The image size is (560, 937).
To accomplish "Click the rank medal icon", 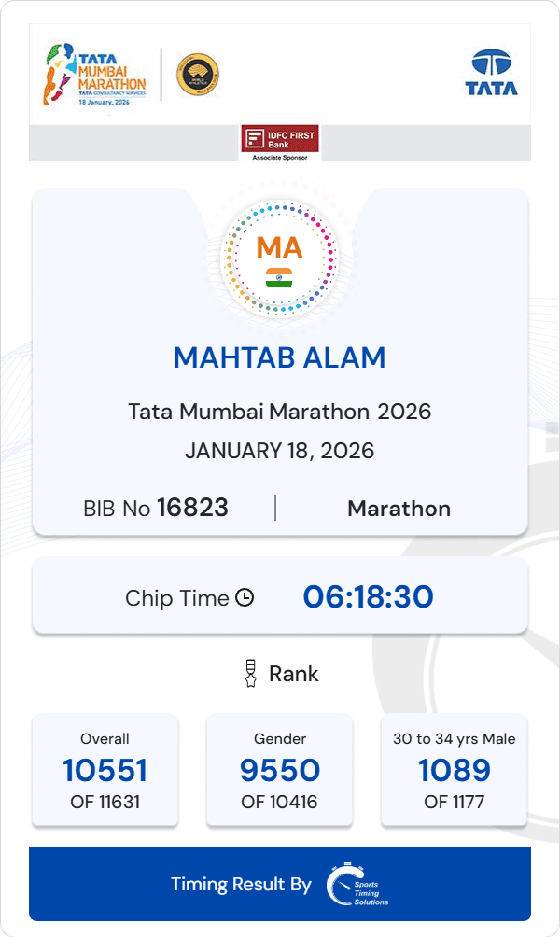I will pyautogui.click(x=249, y=673).
